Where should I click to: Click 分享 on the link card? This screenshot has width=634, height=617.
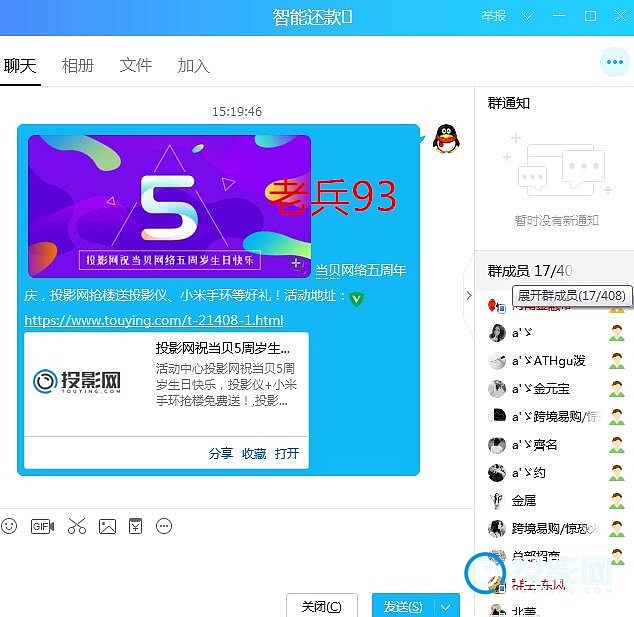[220, 454]
